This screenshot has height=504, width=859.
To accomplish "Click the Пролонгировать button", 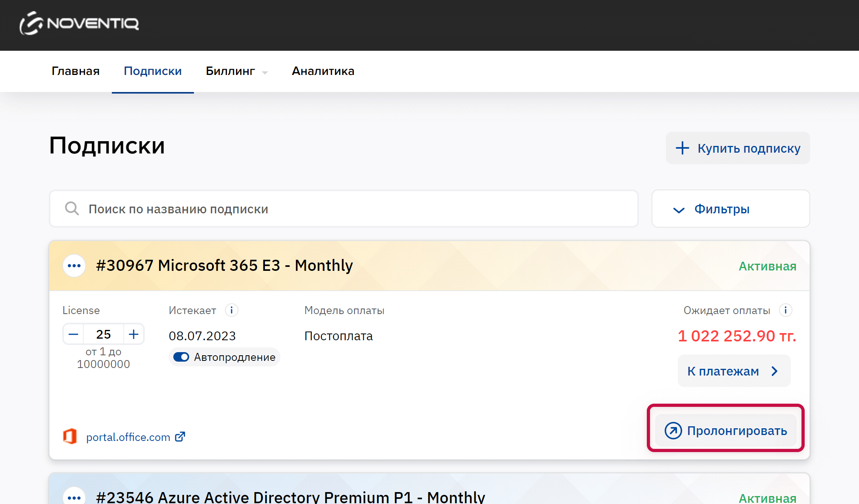I will pos(726,430).
